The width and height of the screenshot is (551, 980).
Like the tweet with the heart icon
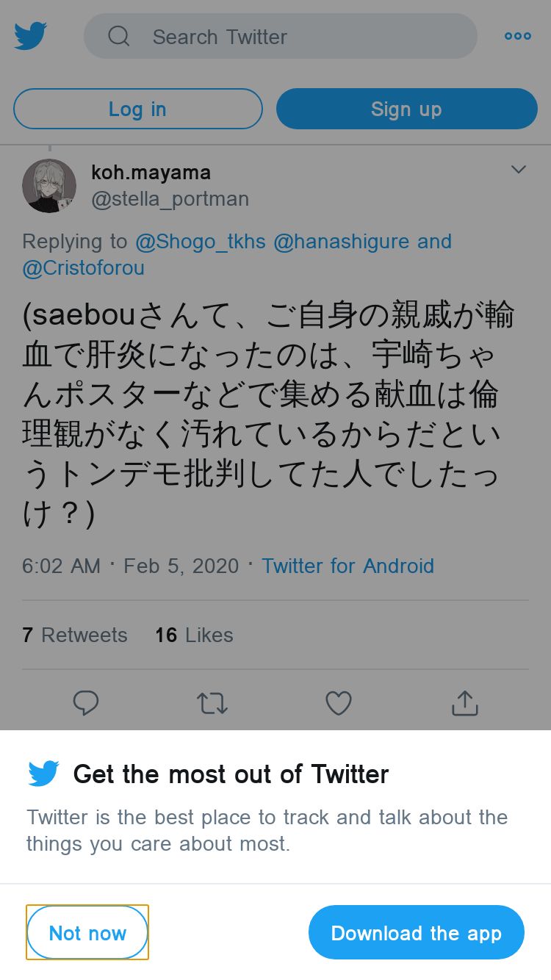339,703
